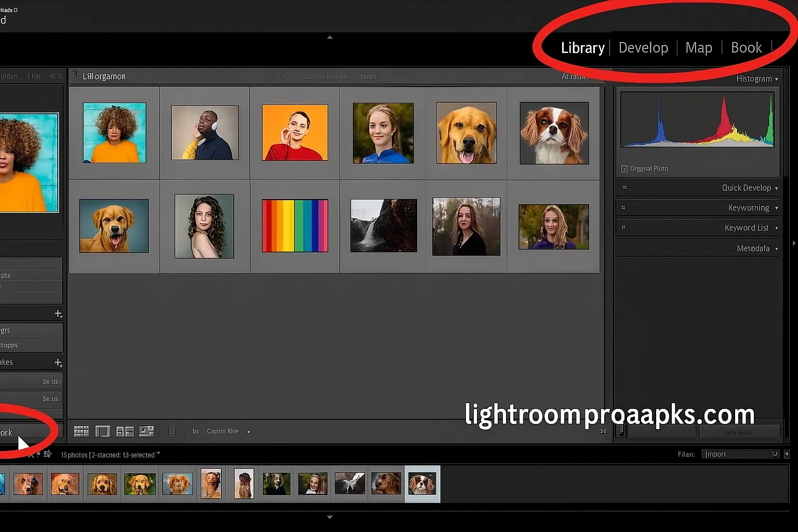798x532 pixels.
Task: Click the sync arrows icon near the photo count
Action: tap(47, 454)
